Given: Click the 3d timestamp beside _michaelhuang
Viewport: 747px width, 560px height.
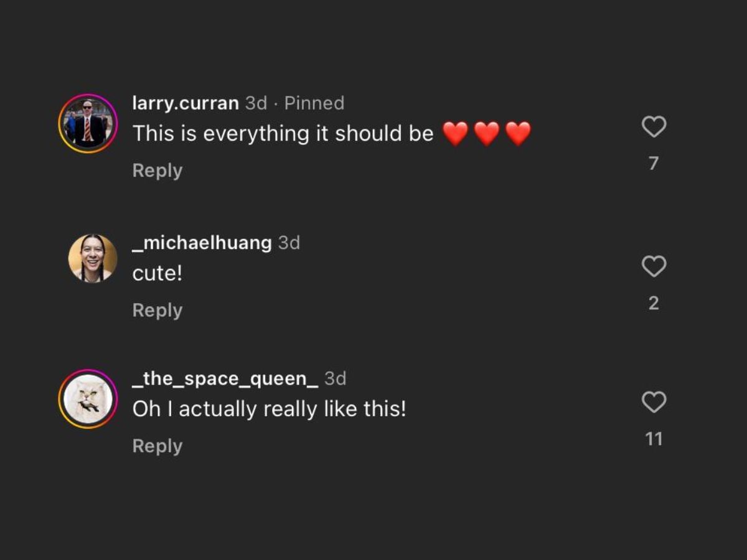Looking at the screenshot, I should click(289, 243).
